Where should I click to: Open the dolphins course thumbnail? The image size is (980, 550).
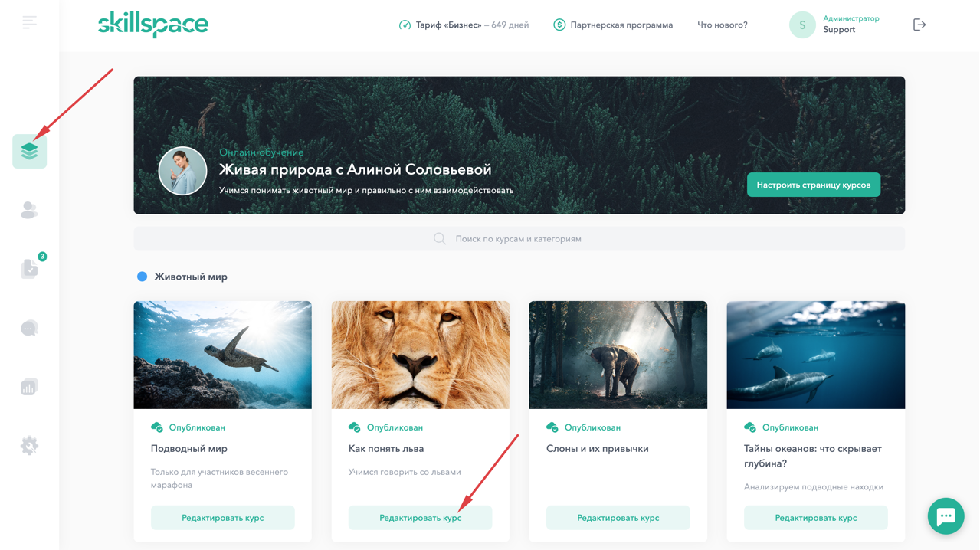tap(816, 355)
